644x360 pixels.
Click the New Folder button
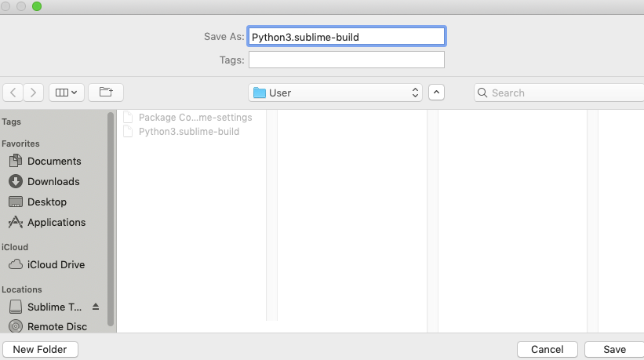coord(40,349)
